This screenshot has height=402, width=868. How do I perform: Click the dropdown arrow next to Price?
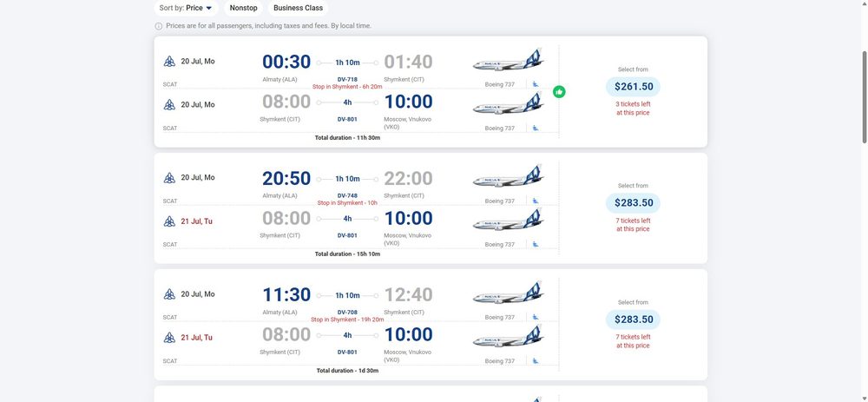tap(208, 9)
